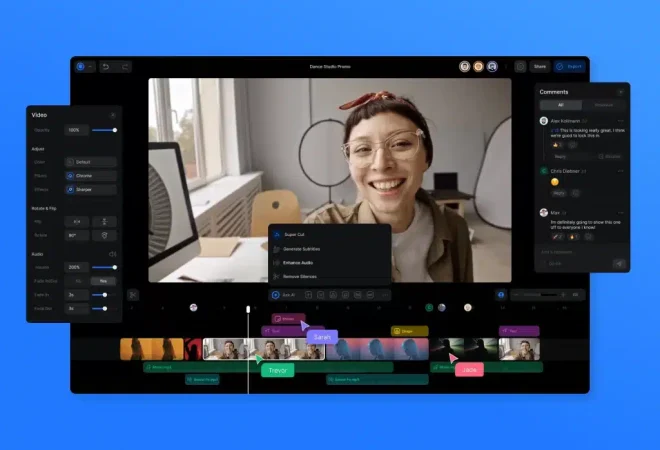Open options for Max's comment
Viewport: 660px width, 450px height.
click(620, 213)
